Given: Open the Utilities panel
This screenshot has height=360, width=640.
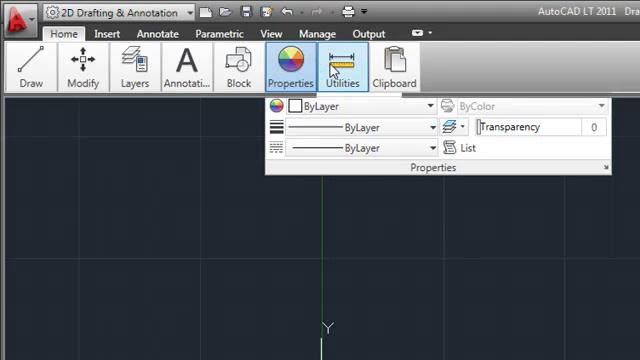Looking at the screenshot, I should [342, 67].
